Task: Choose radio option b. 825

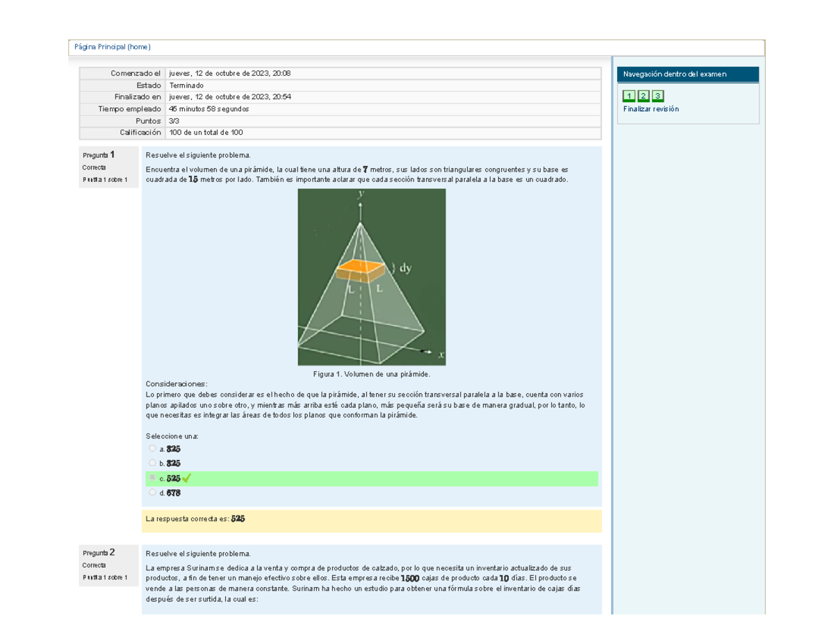Action: pos(153,463)
